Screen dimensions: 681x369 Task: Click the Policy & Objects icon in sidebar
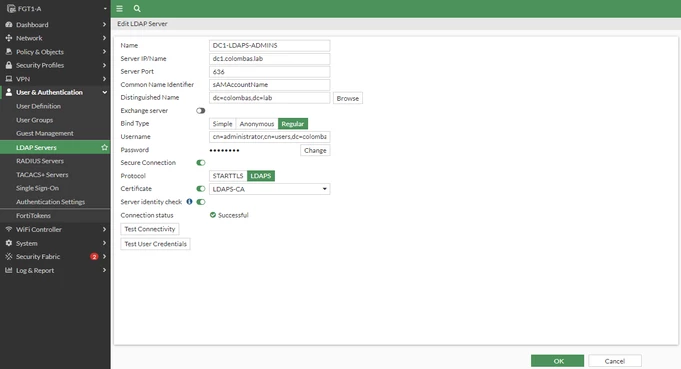(9, 52)
